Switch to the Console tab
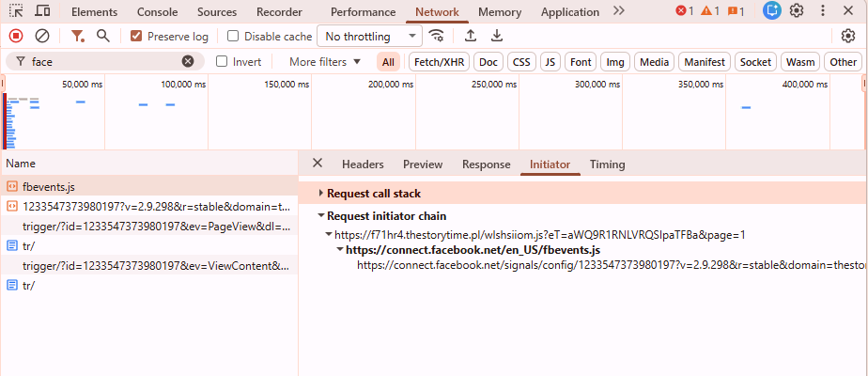Viewport: 868px width, 376px height. point(157,12)
